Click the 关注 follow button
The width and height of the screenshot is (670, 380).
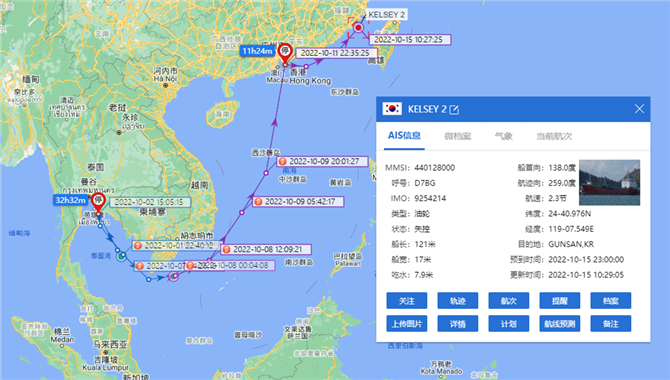[407, 301]
